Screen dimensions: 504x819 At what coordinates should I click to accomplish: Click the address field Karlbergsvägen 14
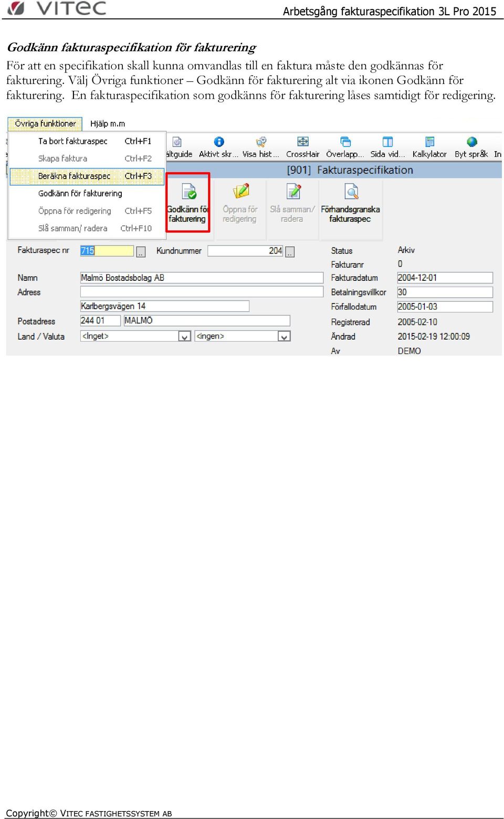pyautogui.click(x=165, y=306)
